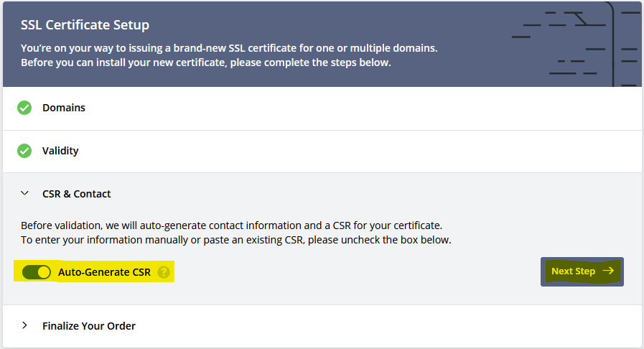Click the CSR & Contact section title
Screen dimensions: 644x349
(x=77, y=194)
